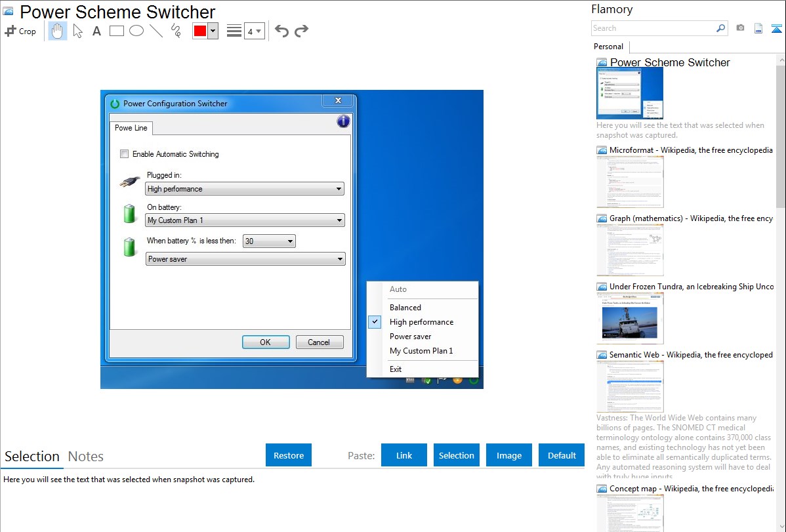Click the Flamory search field
This screenshot has width=786, height=532.
tap(653, 28)
